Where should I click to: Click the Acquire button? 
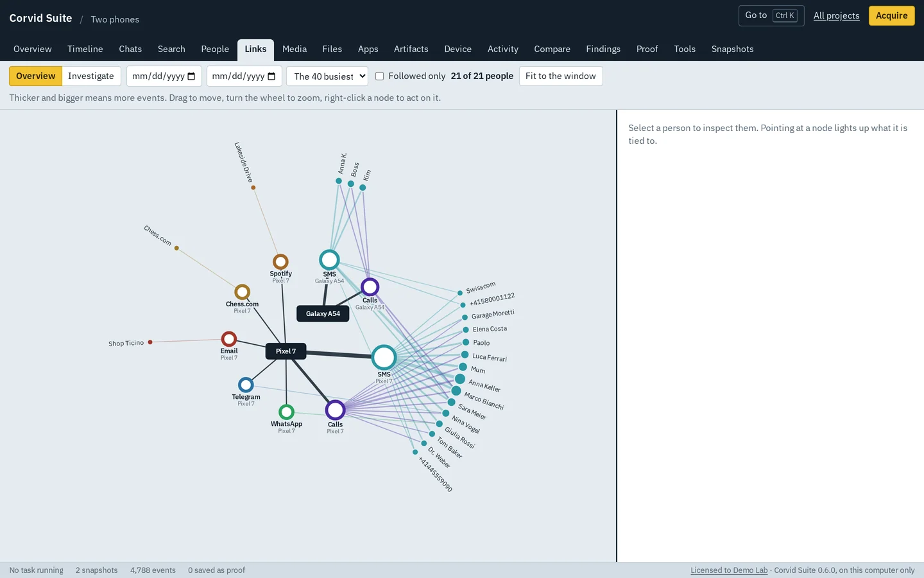pyautogui.click(x=892, y=15)
